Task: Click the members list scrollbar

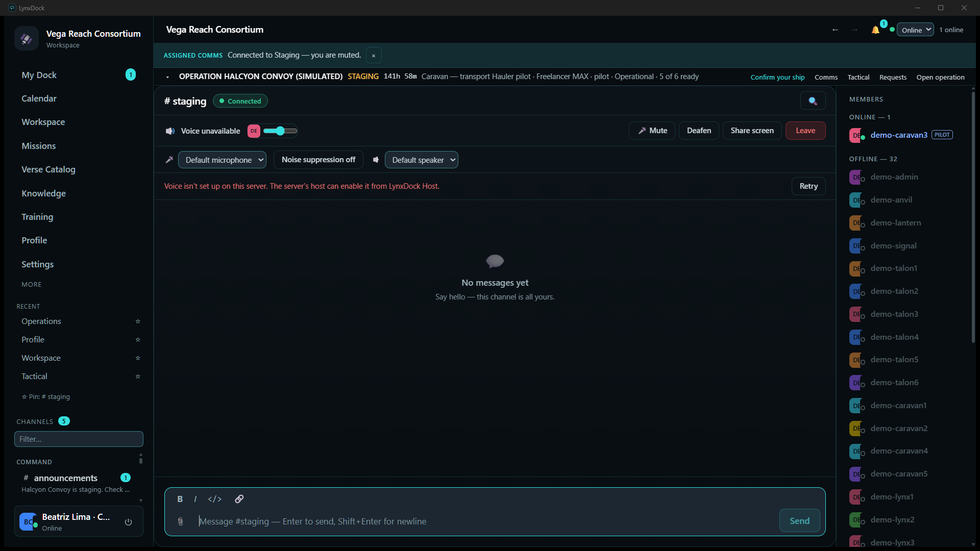Action: 973,217
